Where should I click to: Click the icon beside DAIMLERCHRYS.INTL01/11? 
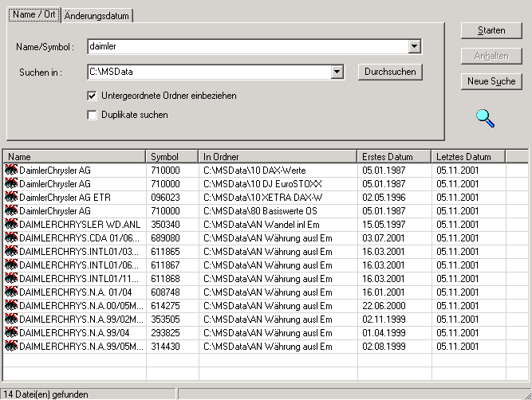11,278
